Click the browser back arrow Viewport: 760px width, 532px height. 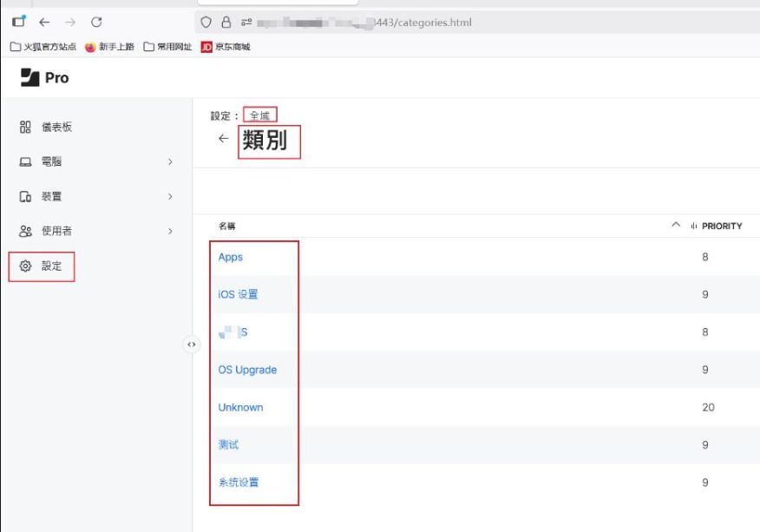pyautogui.click(x=44, y=22)
